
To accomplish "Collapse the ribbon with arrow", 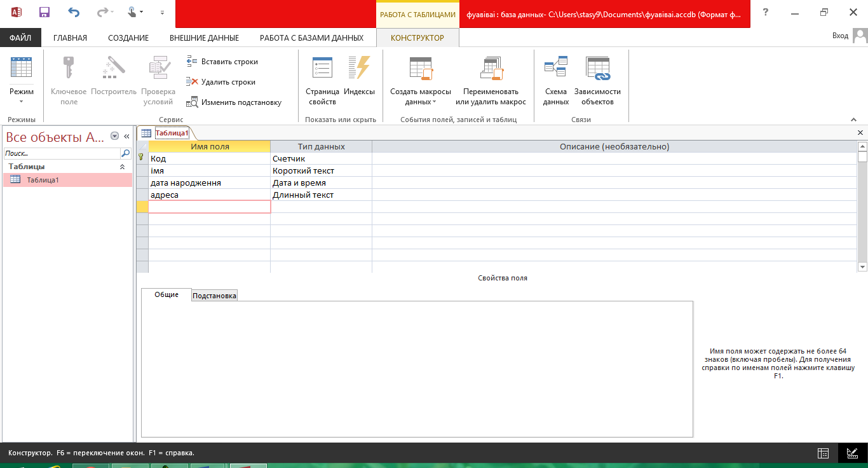I will click(853, 120).
